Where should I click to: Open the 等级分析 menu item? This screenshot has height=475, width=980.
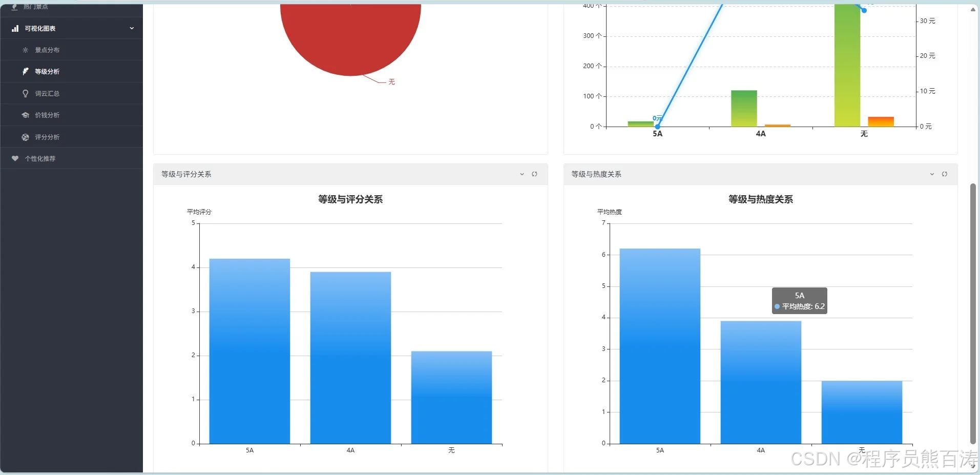tap(72, 71)
